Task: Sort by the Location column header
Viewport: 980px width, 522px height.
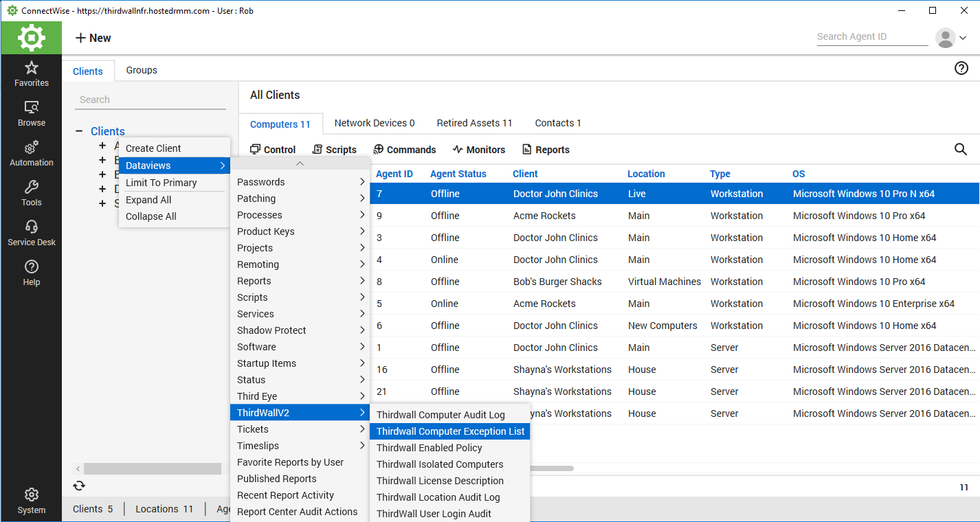Action: pyautogui.click(x=646, y=174)
